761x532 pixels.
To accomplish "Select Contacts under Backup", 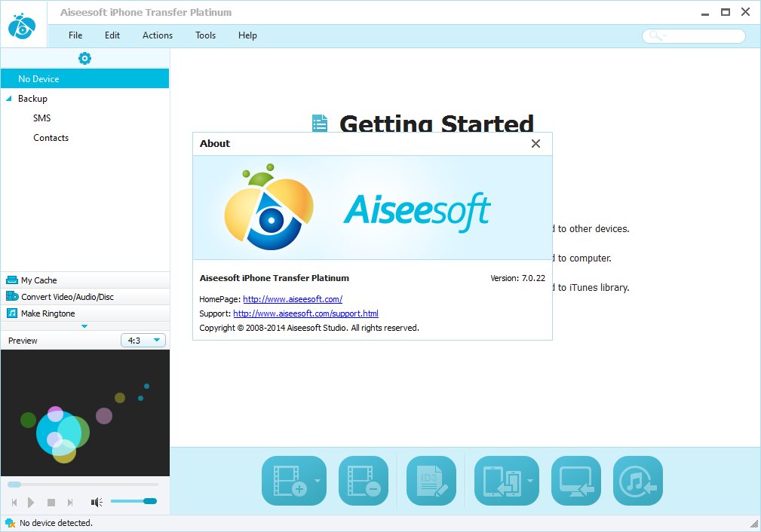I will (x=51, y=138).
